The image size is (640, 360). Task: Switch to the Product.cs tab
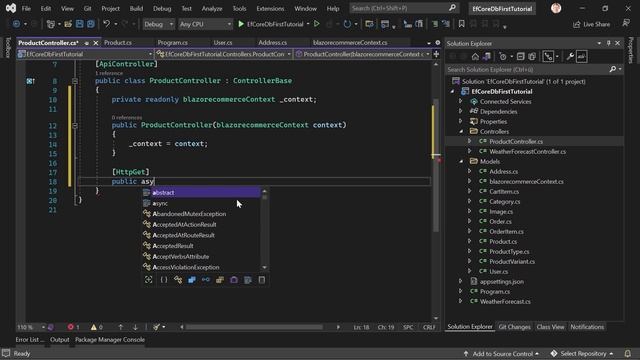[118, 42]
